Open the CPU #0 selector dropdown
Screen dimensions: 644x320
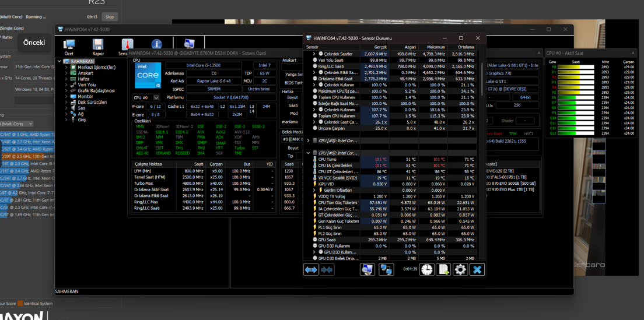coord(156,98)
